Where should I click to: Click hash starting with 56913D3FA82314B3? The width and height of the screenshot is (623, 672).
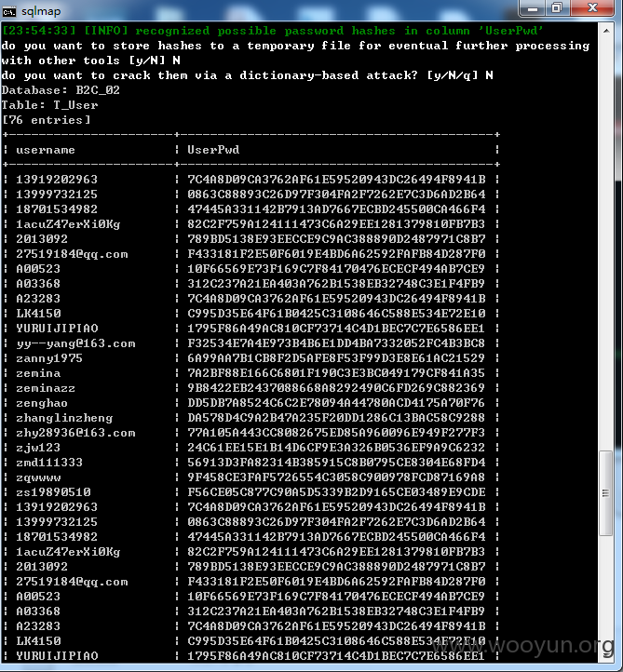pos(336,463)
